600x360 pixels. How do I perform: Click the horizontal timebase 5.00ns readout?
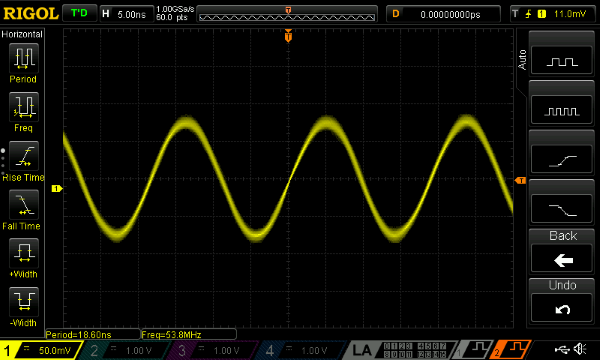pyautogui.click(x=127, y=14)
